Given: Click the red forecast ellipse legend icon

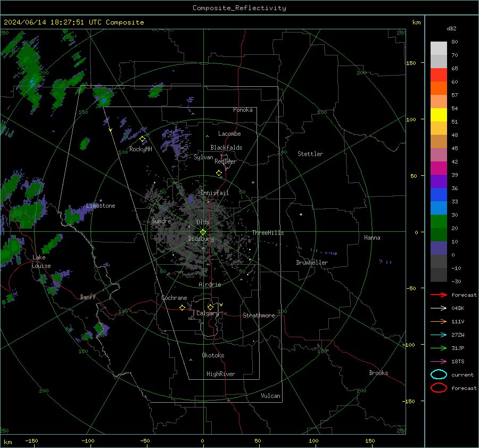Looking at the screenshot, I should click(439, 388).
